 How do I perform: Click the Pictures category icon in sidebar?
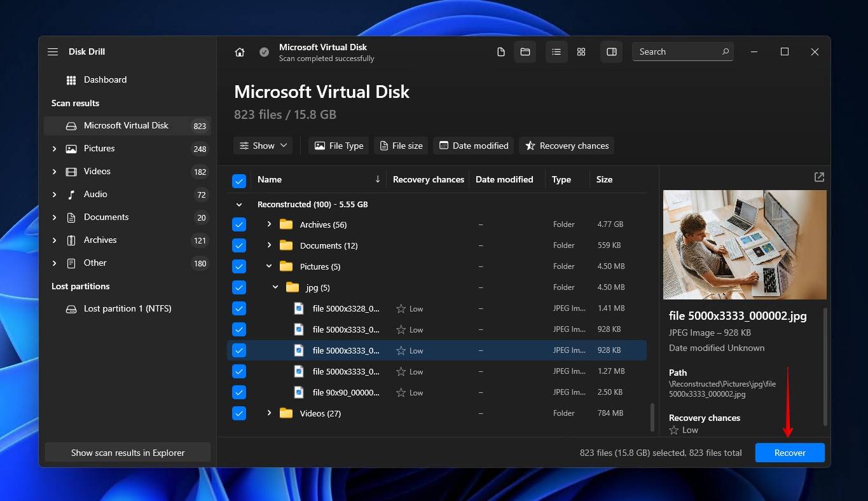tap(71, 149)
